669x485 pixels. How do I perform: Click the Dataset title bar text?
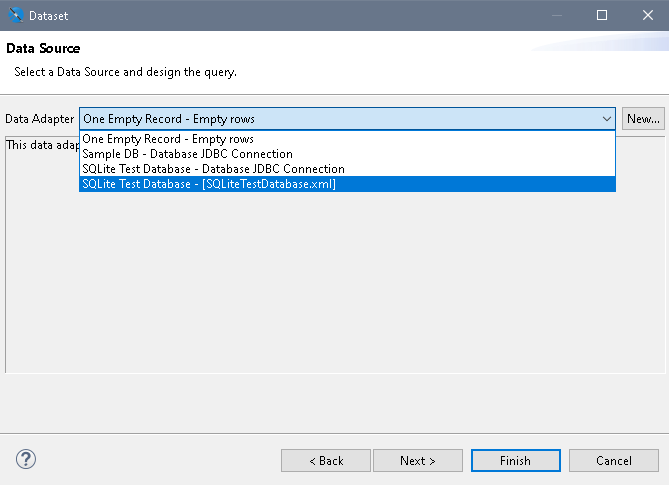(x=48, y=15)
